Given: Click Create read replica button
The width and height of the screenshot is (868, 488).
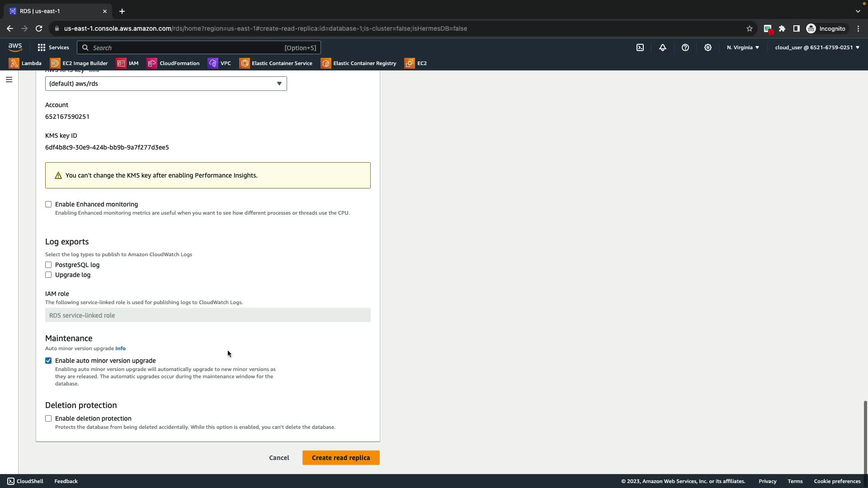Looking at the screenshot, I should pyautogui.click(x=341, y=458).
